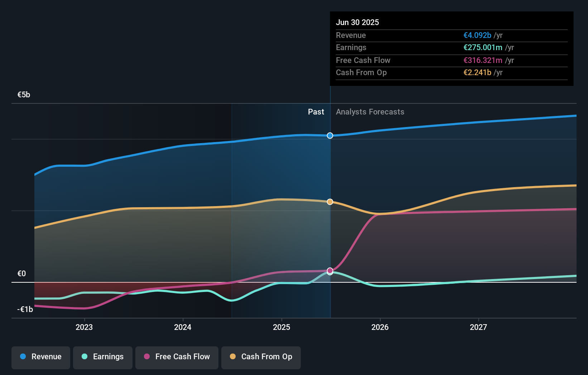This screenshot has height=375, width=588.
Task: Click the €4.092b revenue value in tooltip
Action: click(477, 35)
